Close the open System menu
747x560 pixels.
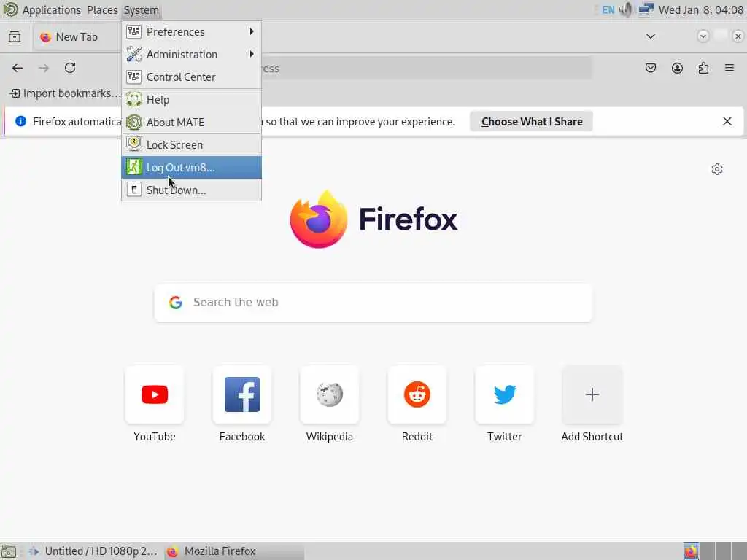pyautogui.click(x=141, y=10)
